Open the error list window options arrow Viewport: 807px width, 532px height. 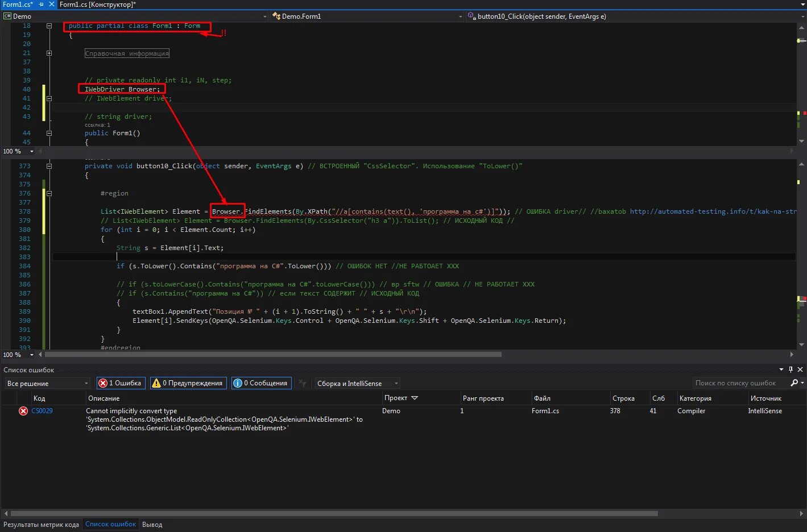click(x=781, y=369)
